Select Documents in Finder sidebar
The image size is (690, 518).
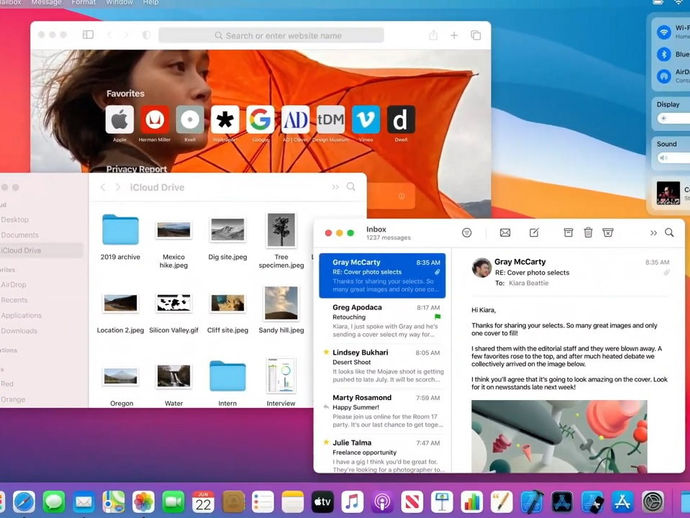20,235
